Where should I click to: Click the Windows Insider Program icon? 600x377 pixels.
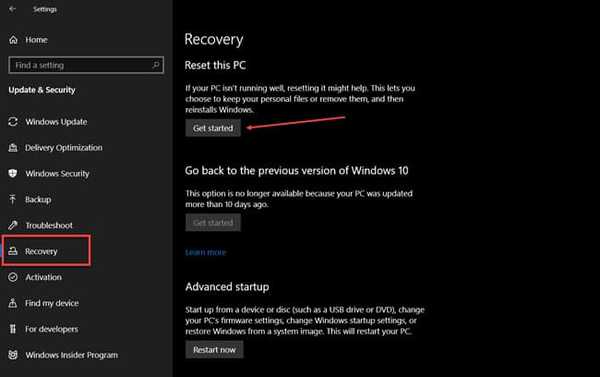point(13,355)
